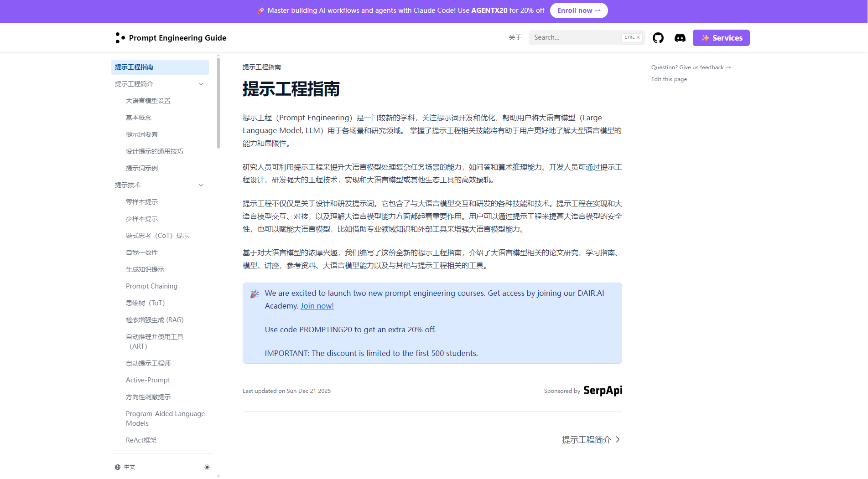Click the Search input field

(579, 37)
